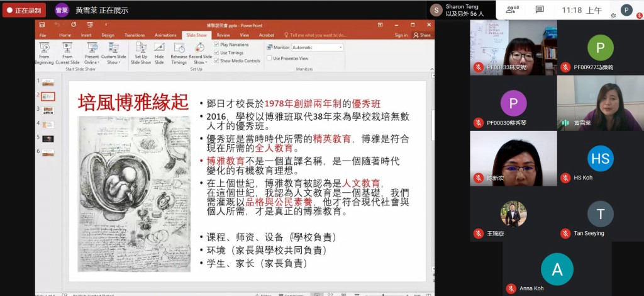This screenshot has height=296, width=644.
Task: Open Ribbon Display Options icon
Action: [380, 25]
